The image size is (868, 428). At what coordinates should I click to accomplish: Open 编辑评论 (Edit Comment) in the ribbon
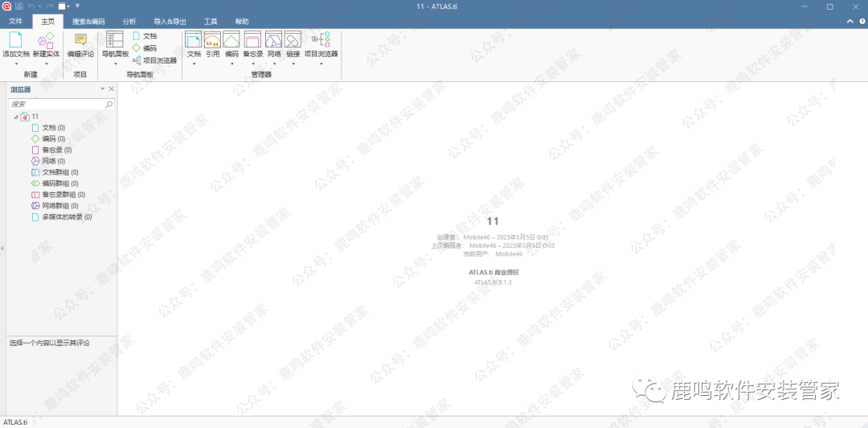coord(80,40)
